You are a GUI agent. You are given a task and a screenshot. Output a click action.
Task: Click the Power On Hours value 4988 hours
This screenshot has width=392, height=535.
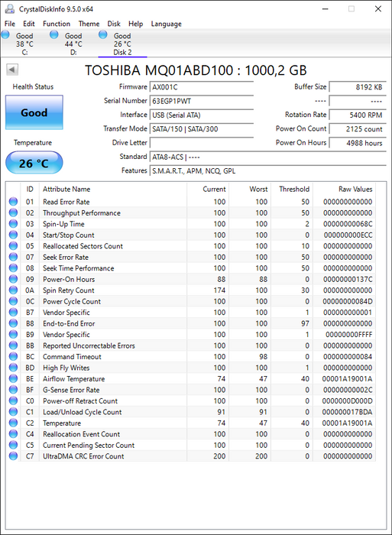pos(358,143)
